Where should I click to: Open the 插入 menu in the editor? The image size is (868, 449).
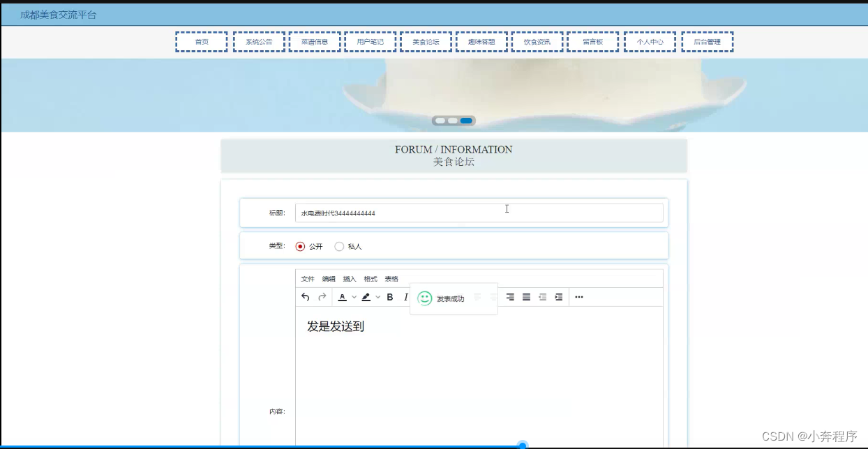coord(349,279)
